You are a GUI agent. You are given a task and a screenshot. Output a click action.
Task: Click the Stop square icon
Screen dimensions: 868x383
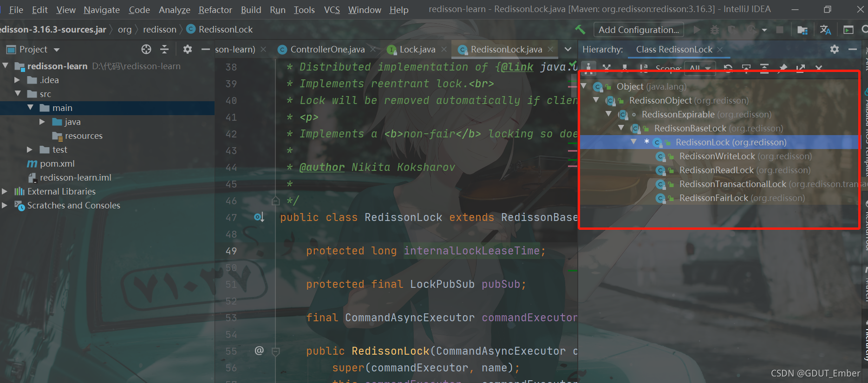[x=780, y=30]
